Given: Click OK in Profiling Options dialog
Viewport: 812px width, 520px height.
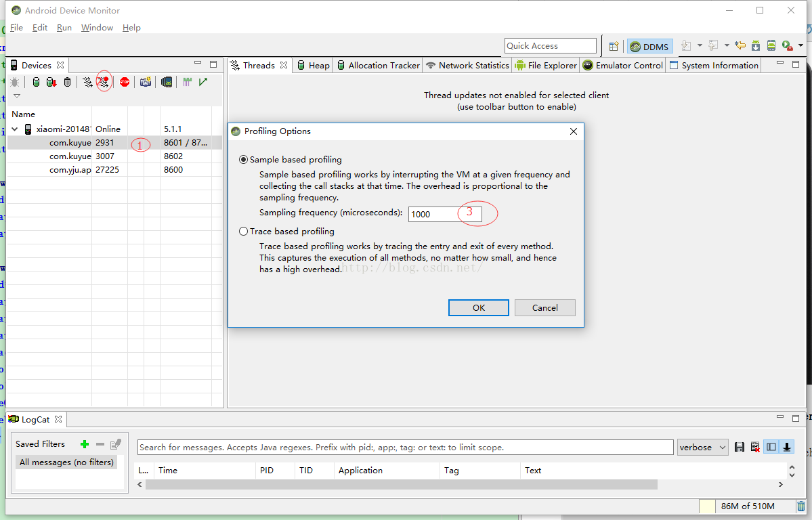Looking at the screenshot, I should pos(479,307).
